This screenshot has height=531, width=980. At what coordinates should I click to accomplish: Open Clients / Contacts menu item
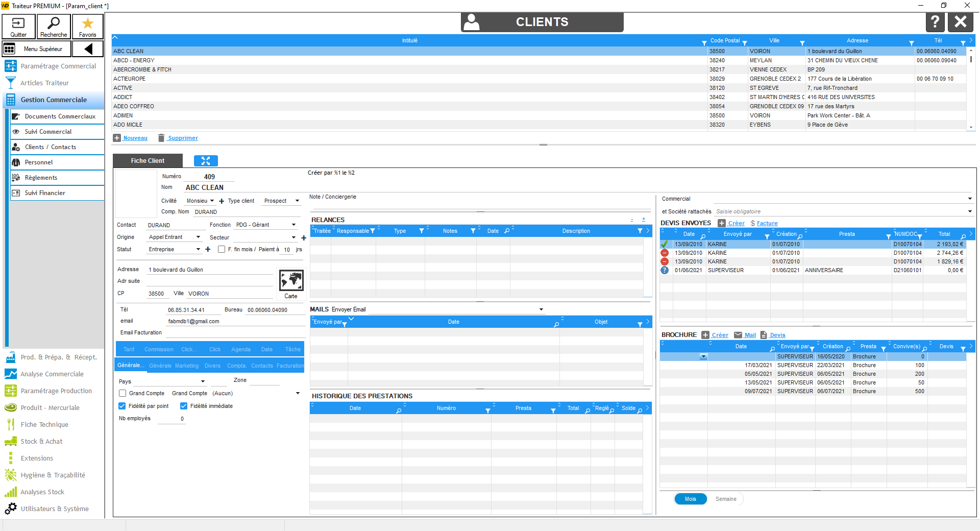coord(51,147)
